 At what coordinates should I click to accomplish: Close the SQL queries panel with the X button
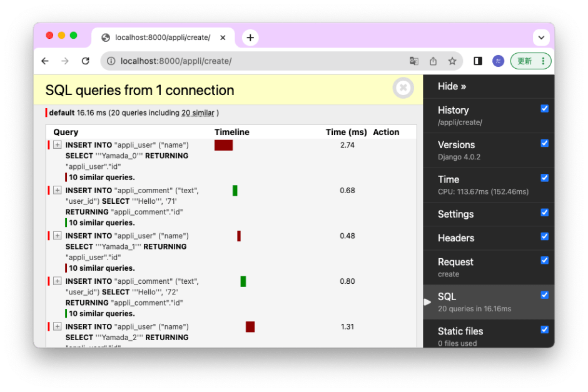(403, 88)
